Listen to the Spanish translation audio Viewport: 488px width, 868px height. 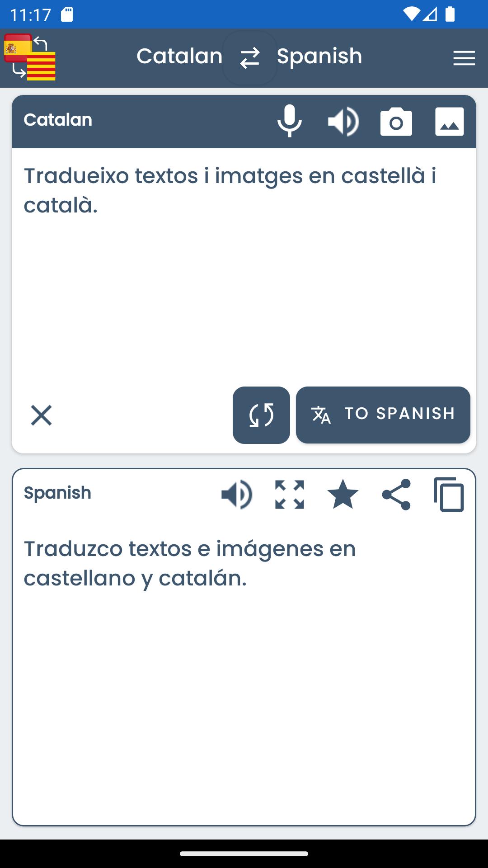(237, 495)
